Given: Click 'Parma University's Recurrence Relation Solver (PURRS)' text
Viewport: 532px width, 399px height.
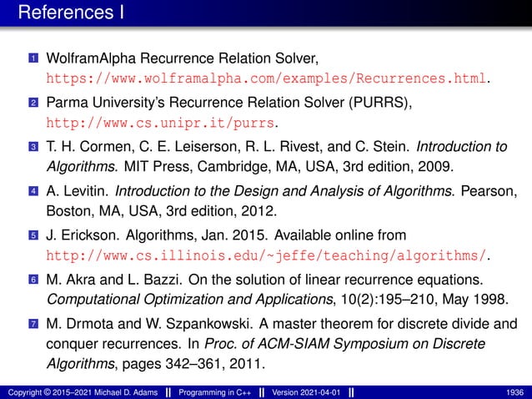Looking at the screenshot, I should click(x=229, y=103).
